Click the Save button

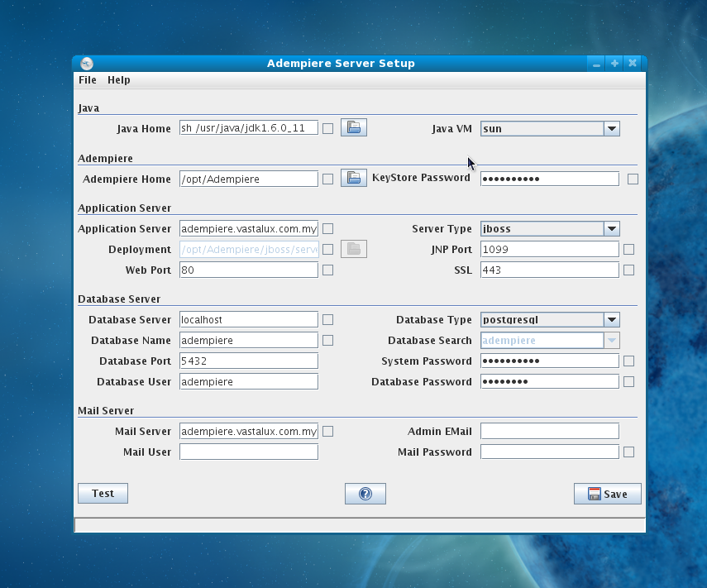click(x=607, y=494)
